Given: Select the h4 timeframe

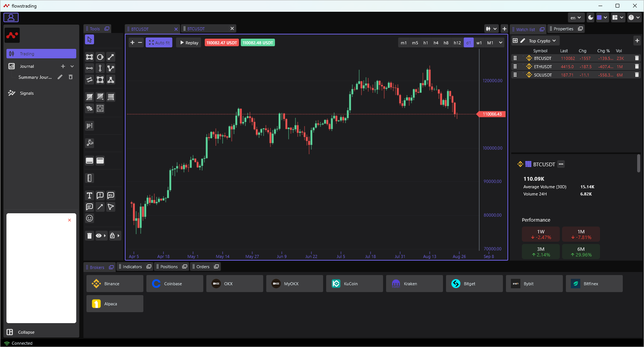Looking at the screenshot, I should point(436,43).
